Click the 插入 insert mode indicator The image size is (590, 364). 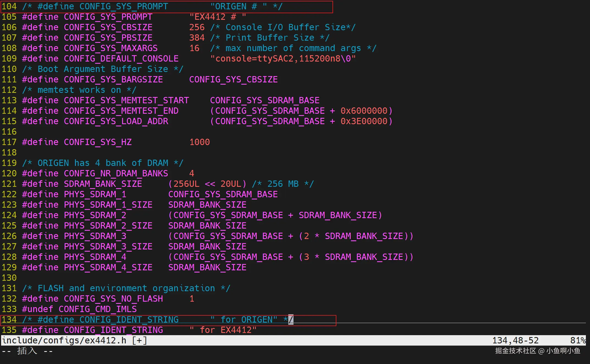coord(27,351)
